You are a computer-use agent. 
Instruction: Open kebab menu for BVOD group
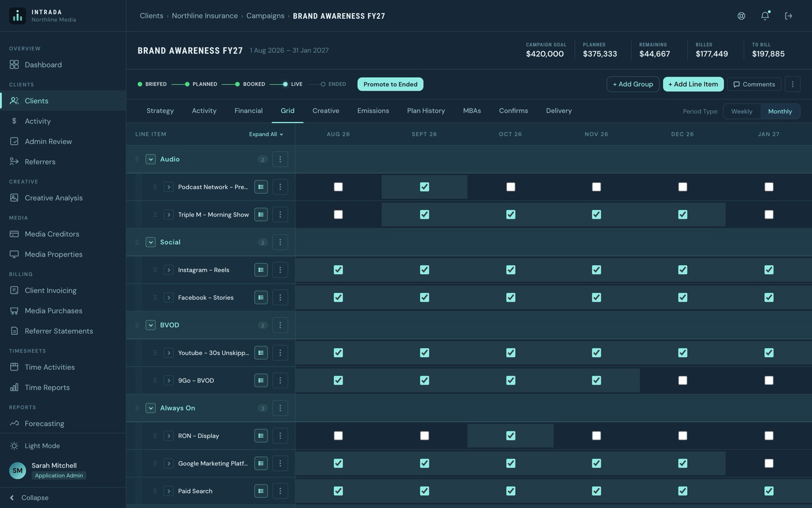pyautogui.click(x=280, y=325)
